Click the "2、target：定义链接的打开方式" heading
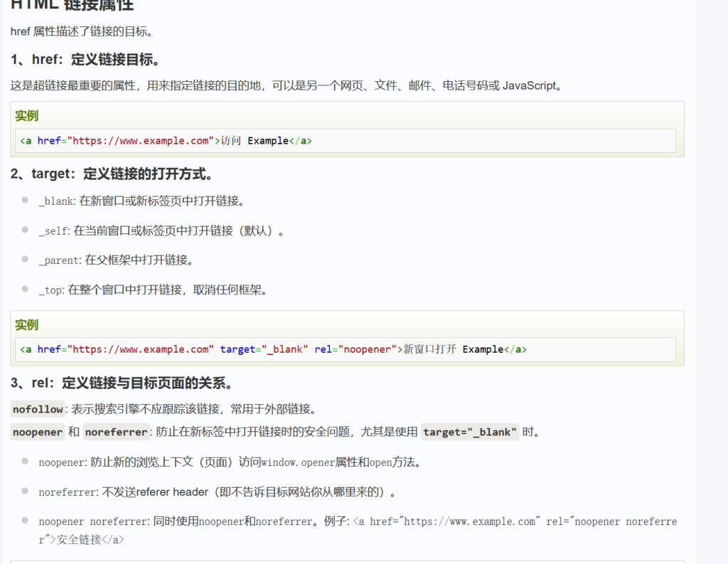 [x=112, y=174]
